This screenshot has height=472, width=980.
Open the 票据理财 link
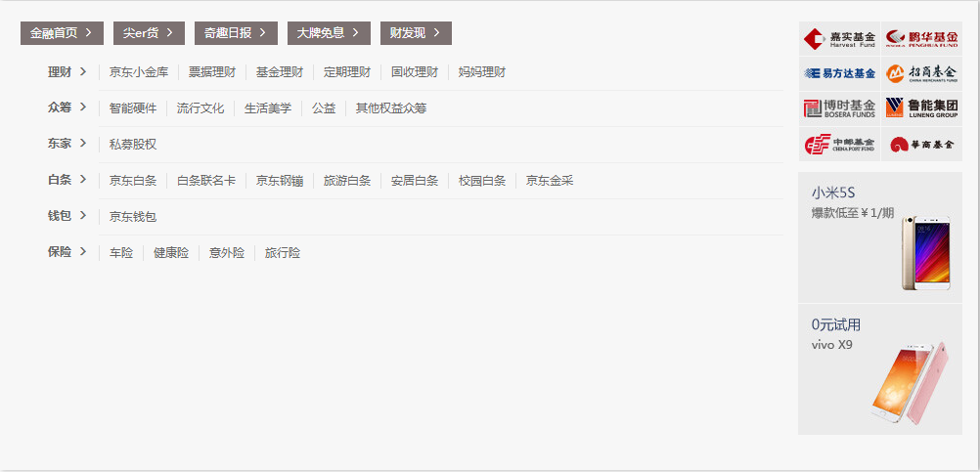tap(212, 72)
